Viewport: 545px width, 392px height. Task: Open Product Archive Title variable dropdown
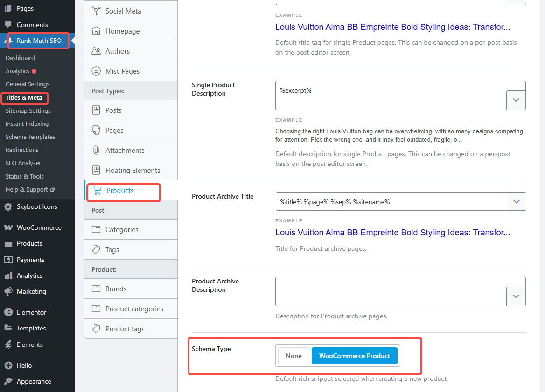[x=516, y=201]
